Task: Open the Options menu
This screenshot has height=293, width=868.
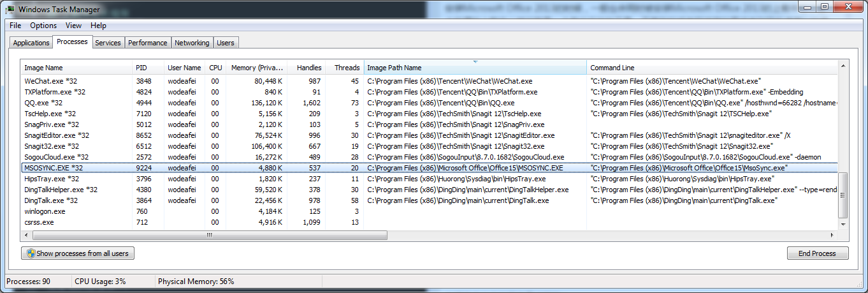Action: 43,26
